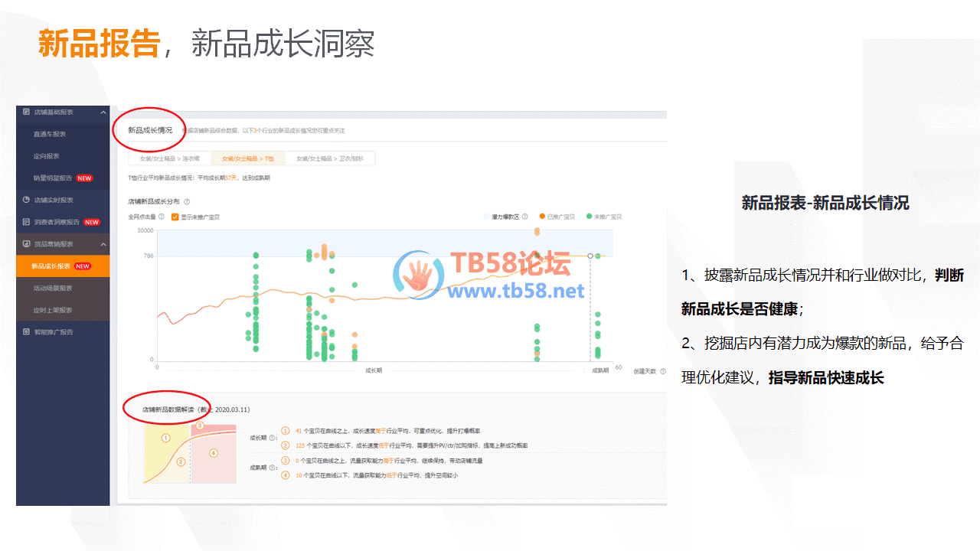
Task: Toggle the 显示未推广宝贝 checkbox
Action: [x=175, y=217]
